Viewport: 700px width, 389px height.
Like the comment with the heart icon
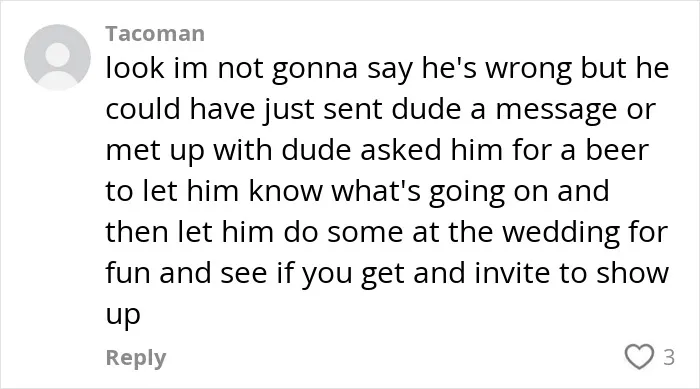[x=639, y=357]
